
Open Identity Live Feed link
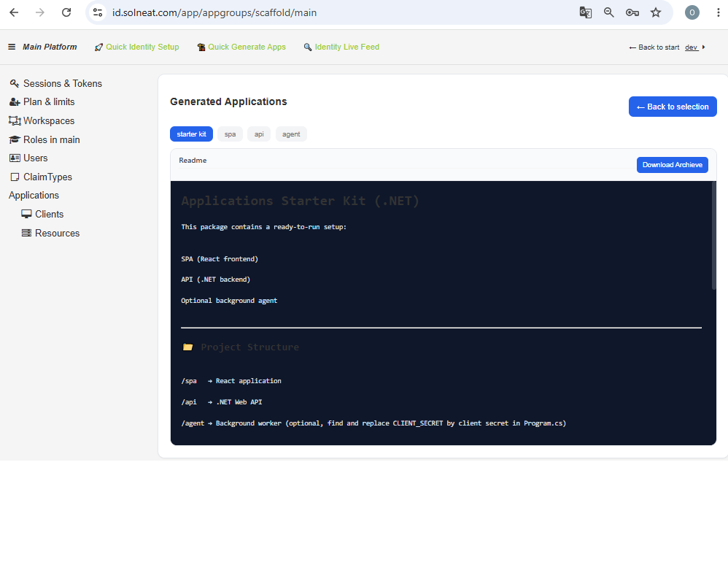[346, 47]
